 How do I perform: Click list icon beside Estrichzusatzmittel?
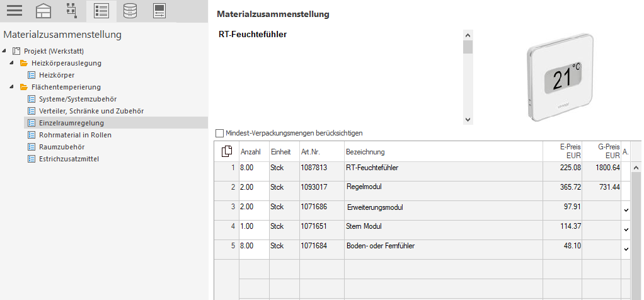(32, 159)
